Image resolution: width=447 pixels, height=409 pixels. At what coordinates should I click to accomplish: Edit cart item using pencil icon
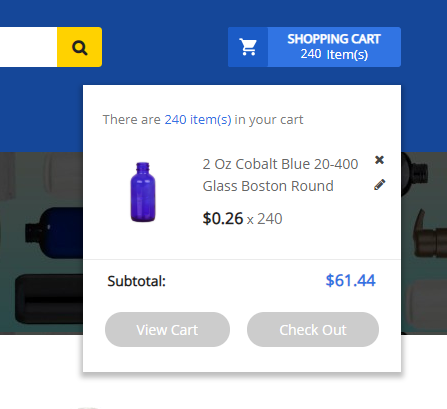(379, 185)
